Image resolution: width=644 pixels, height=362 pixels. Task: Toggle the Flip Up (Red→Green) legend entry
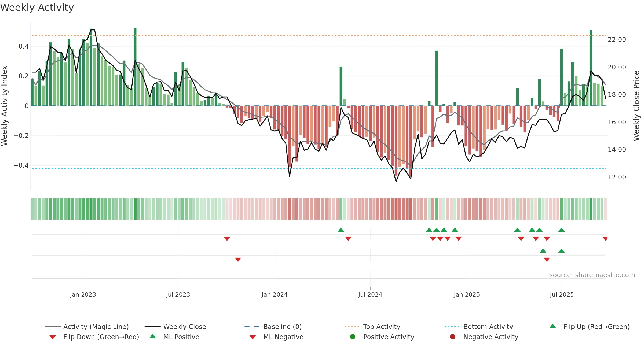pos(589,327)
